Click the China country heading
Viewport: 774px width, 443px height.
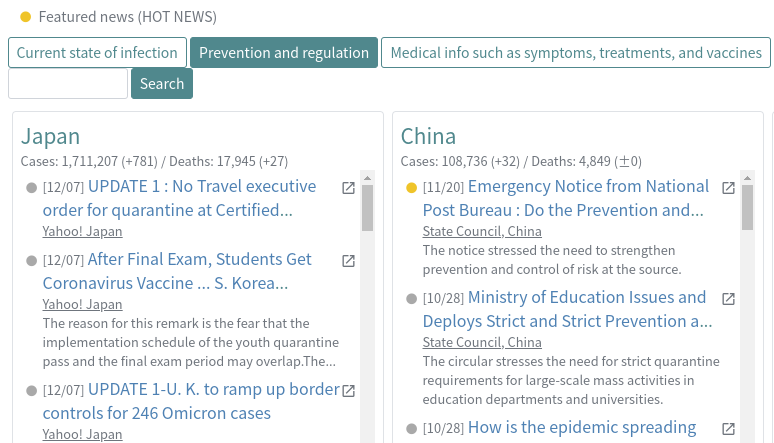click(428, 136)
